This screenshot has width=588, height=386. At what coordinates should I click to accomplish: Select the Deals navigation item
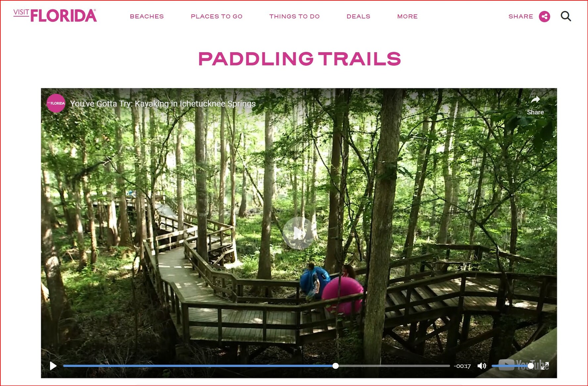click(x=358, y=17)
